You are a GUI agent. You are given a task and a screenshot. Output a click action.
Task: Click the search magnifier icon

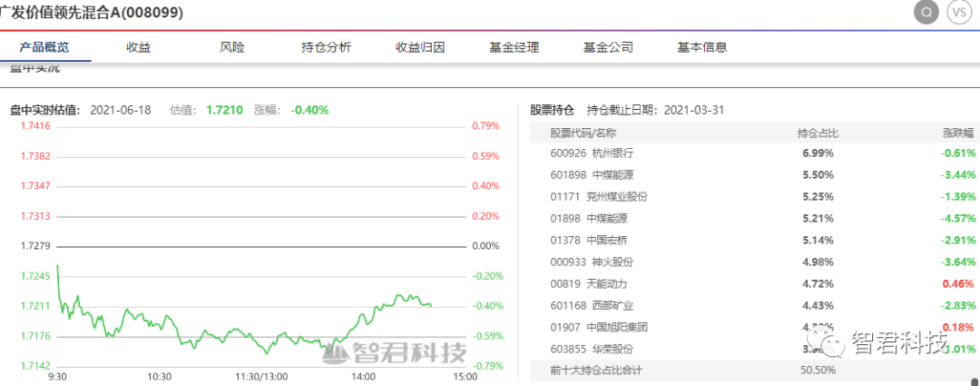926,13
